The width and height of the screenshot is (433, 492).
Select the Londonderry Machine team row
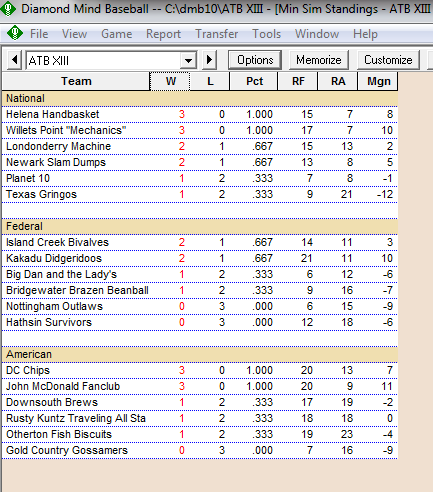coord(200,146)
